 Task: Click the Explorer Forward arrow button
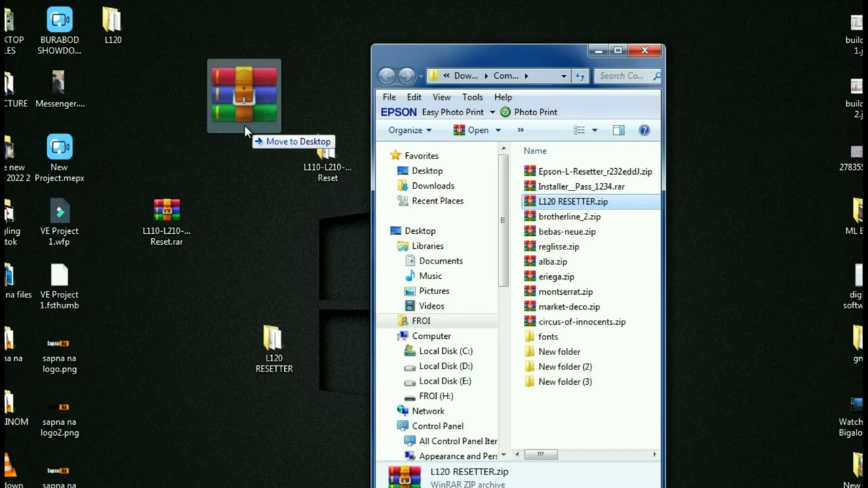click(407, 76)
